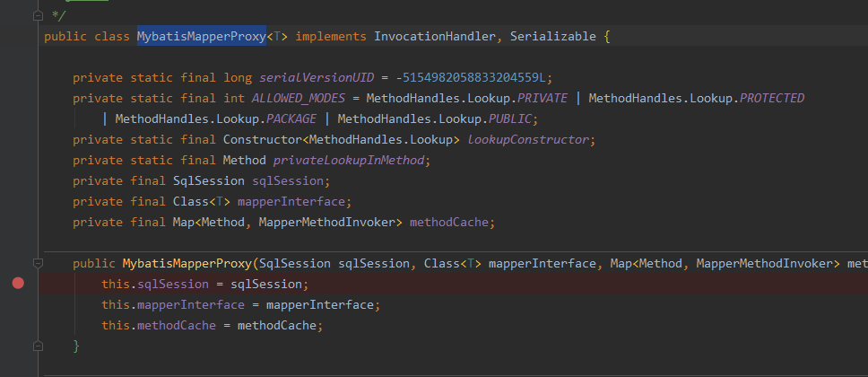Collapse the comment block fold marker at */
The height and width of the screenshot is (377, 868).
click(38, 15)
